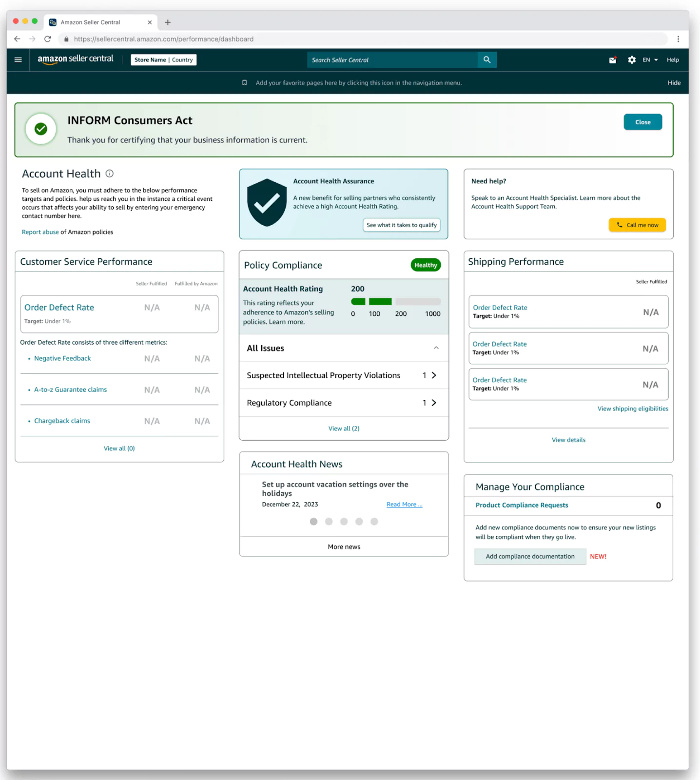Collapse the All Issues section

(436, 348)
